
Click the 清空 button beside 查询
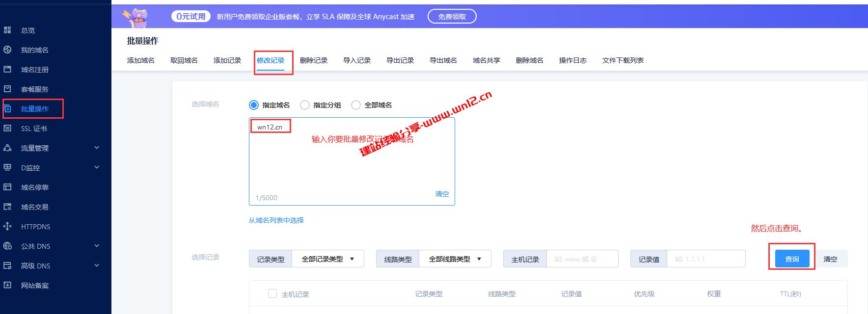point(830,259)
